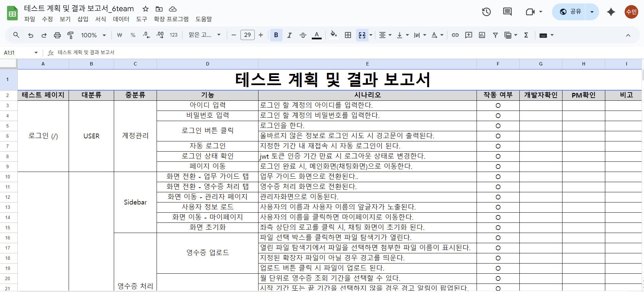
Task: Open the 수정 menu
Action: [x=47, y=19]
